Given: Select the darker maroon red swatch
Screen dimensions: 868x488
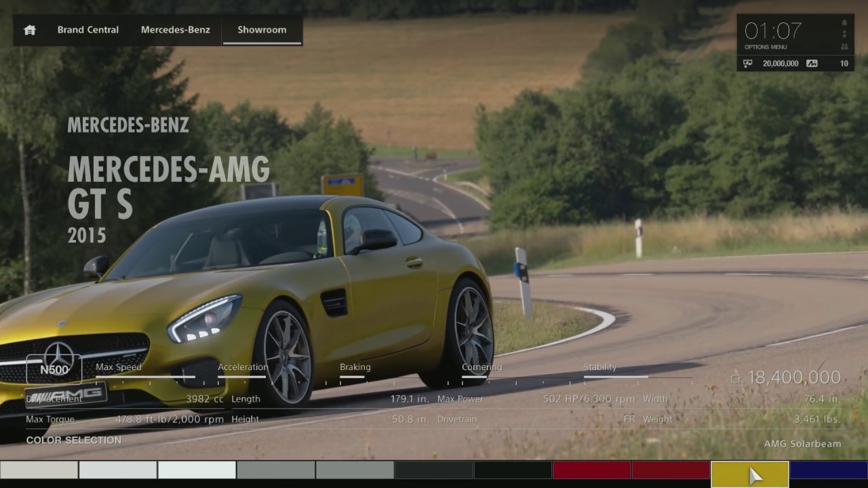Looking at the screenshot, I should click(x=671, y=470).
